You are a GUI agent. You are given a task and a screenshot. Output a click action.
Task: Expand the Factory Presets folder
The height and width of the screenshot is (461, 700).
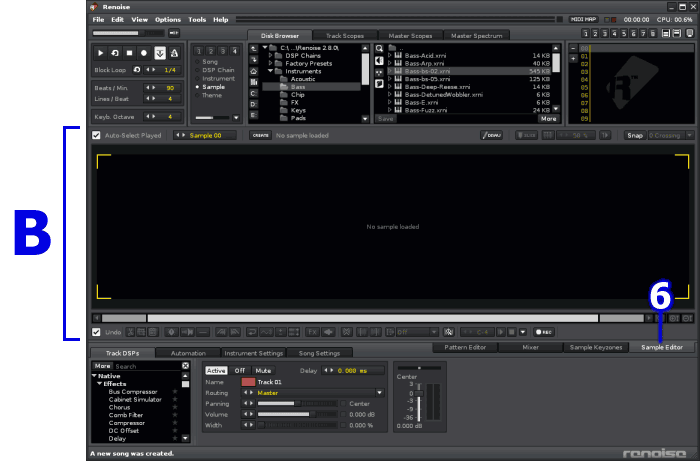[x=271, y=63]
